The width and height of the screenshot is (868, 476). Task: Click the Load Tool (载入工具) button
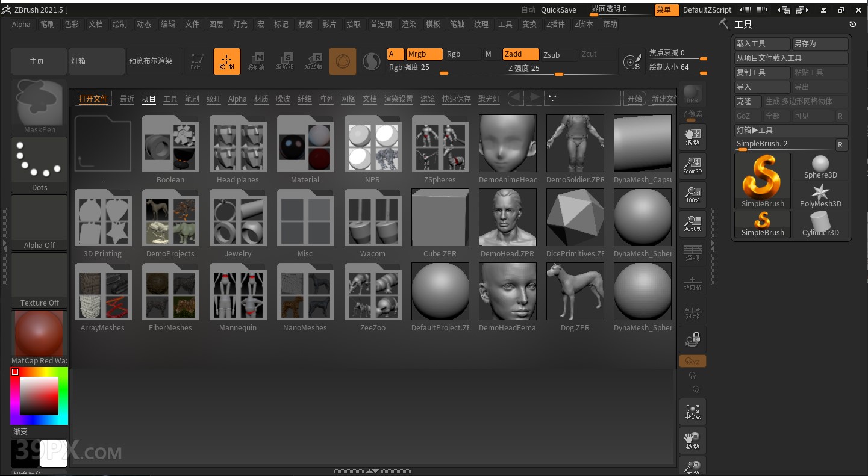pos(762,44)
